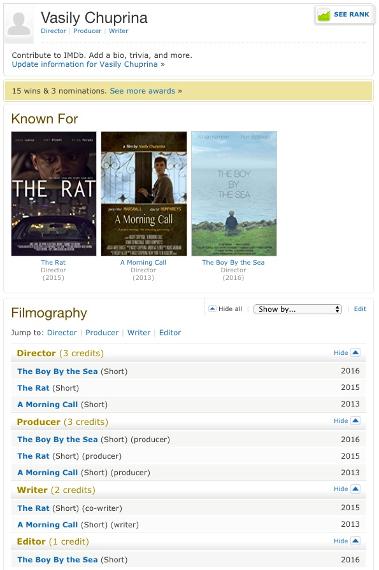Click the SEE RANK button text
This screenshot has width=379, height=570.
pos(351,15)
